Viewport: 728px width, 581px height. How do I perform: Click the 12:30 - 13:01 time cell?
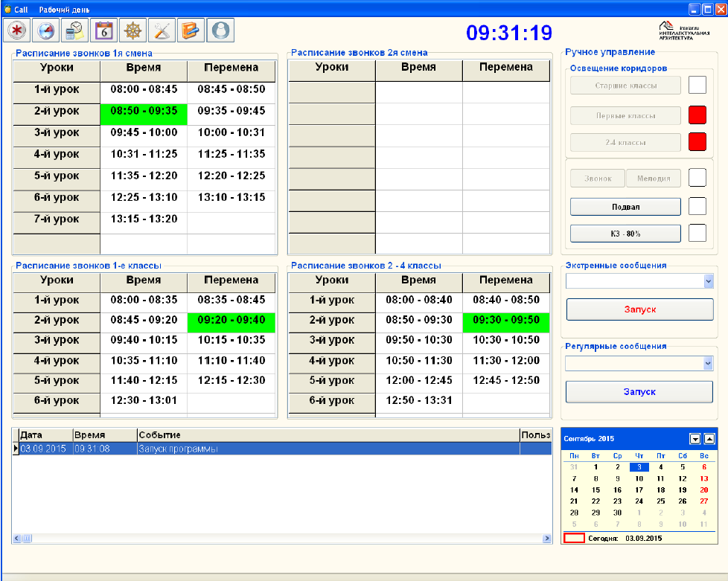(144, 403)
